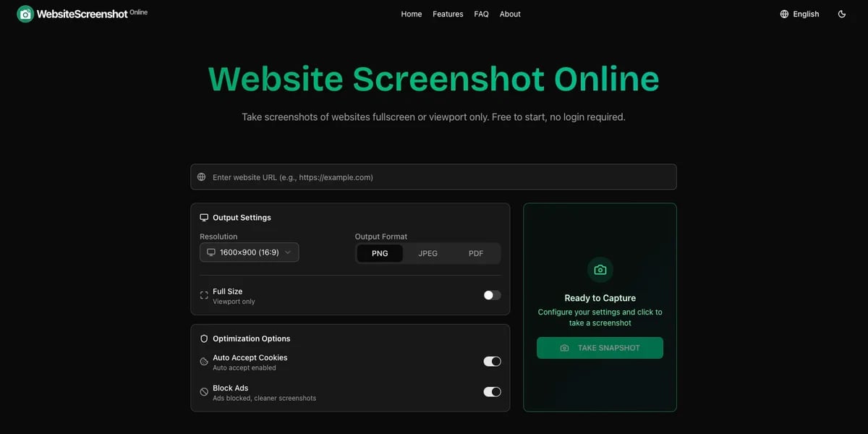The height and width of the screenshot is (434, 868).
Task: Click the website URL input field
Action: [433, 176]
